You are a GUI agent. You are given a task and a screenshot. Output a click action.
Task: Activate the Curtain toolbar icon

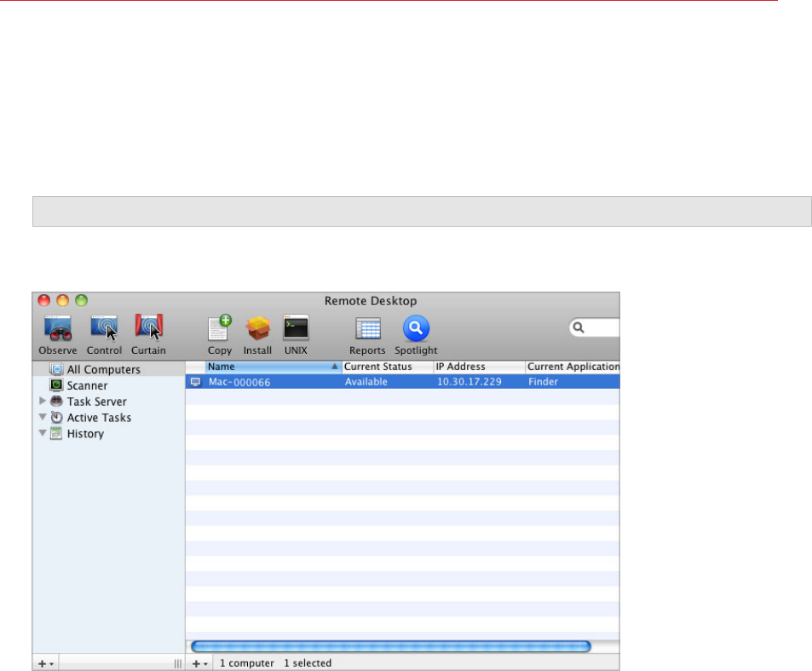click(x=149, y=327)
